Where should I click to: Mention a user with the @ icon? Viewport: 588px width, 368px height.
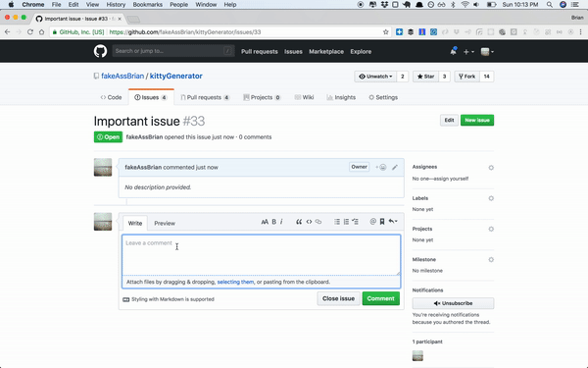[372, 222]
